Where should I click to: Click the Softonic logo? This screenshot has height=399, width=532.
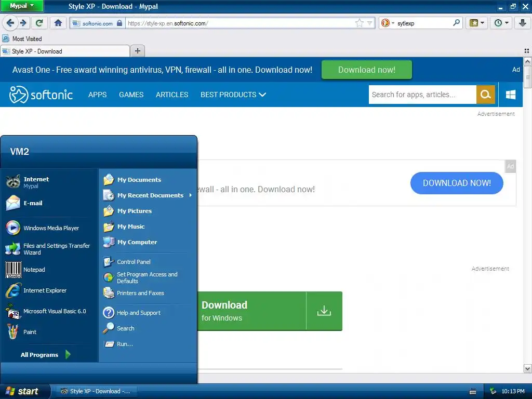pos(41,95)
